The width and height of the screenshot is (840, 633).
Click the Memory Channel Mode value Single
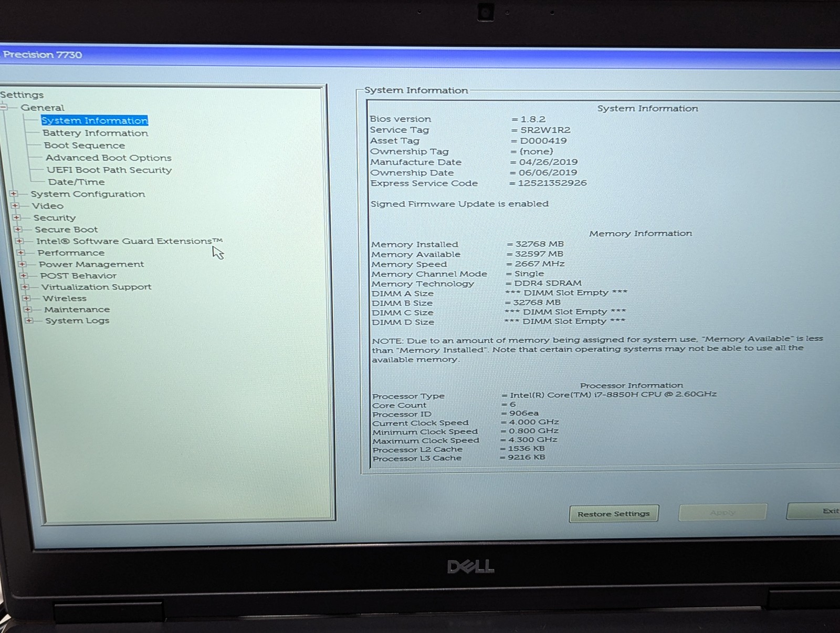pyautogui.click(x=529, y=274)
